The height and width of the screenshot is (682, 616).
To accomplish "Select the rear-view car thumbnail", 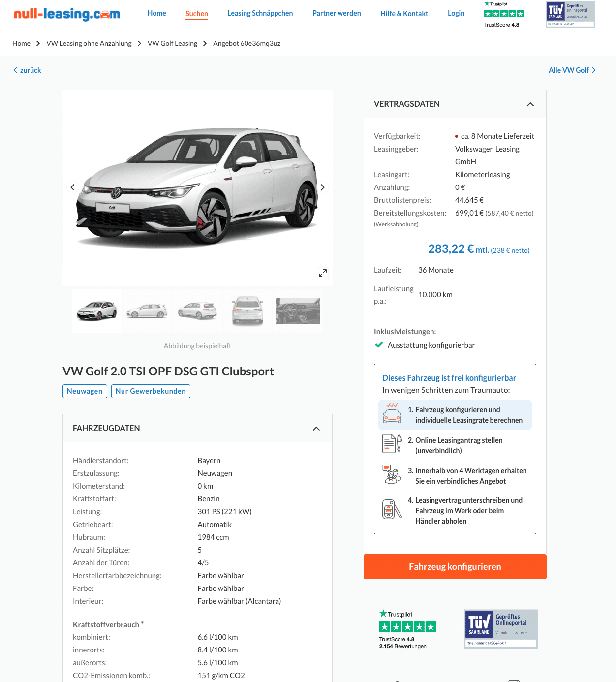I will coord(247,310).
